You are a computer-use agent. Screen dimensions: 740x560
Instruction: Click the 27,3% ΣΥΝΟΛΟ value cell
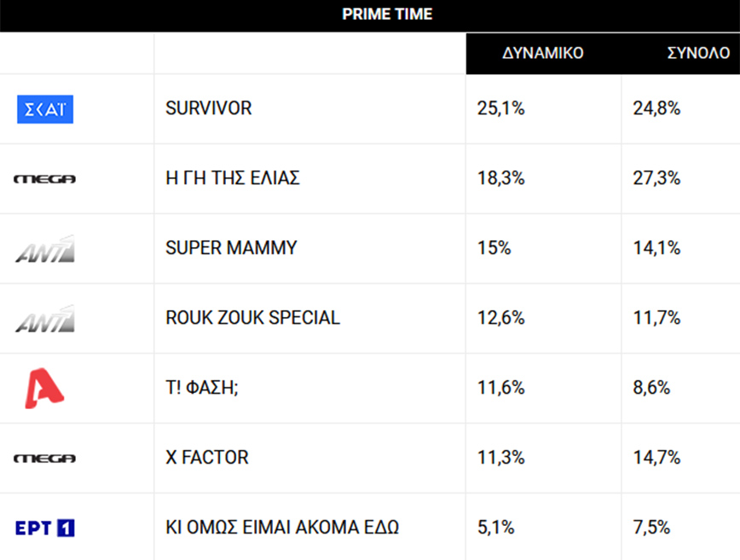(656, 178)
